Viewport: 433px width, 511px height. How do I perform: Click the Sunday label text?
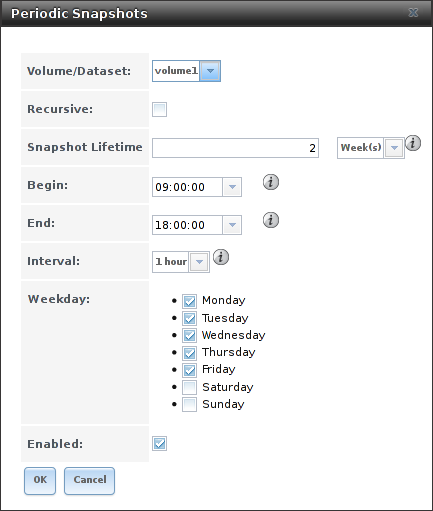click(x=223, y=404)
